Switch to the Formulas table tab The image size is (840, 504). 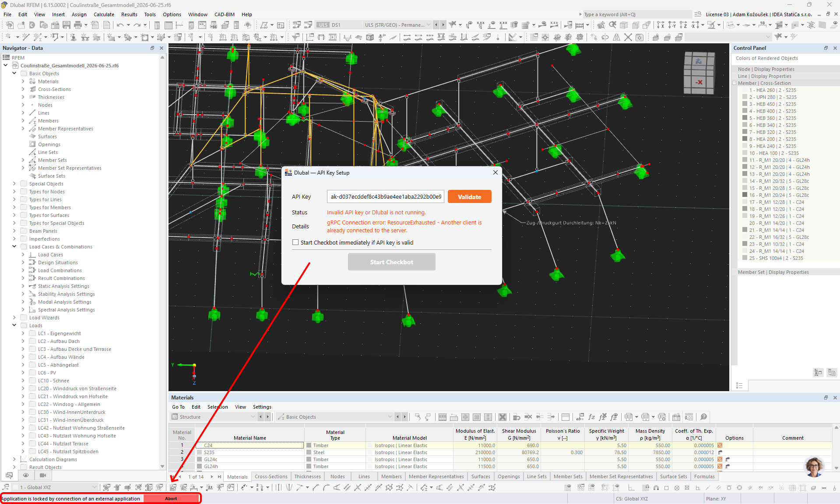(x=704, y=477)
